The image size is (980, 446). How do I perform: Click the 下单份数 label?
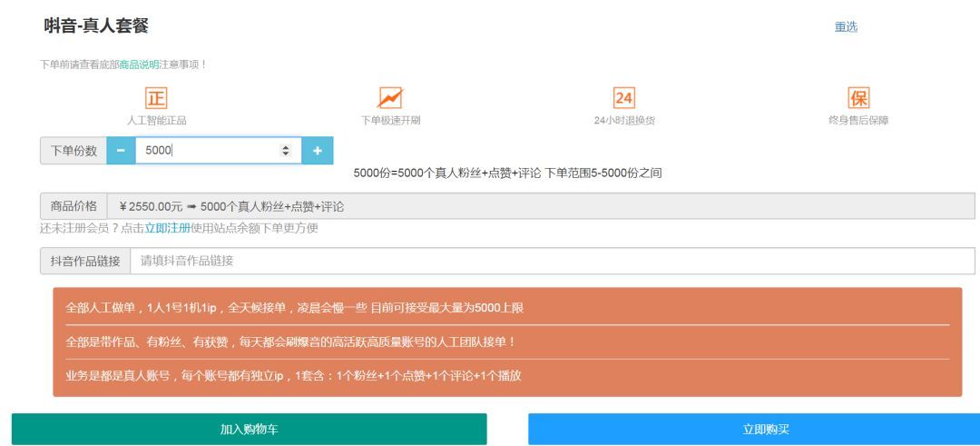pos(73,151)
